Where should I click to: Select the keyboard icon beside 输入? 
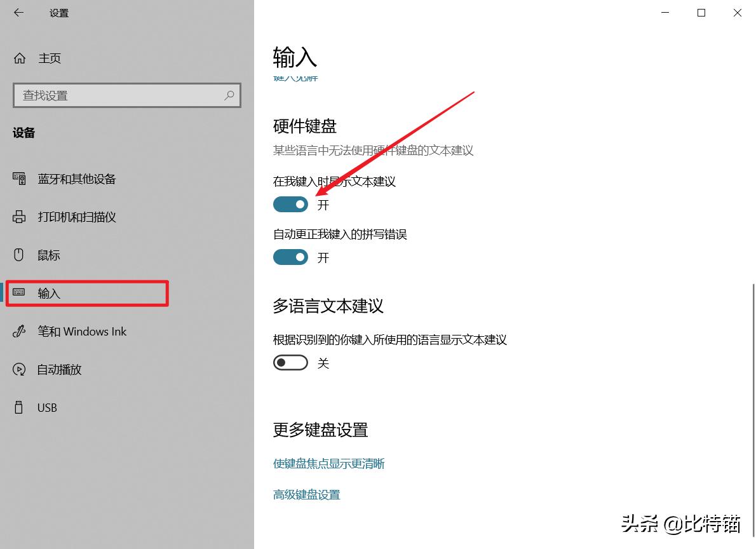click(x=18, y=293)
